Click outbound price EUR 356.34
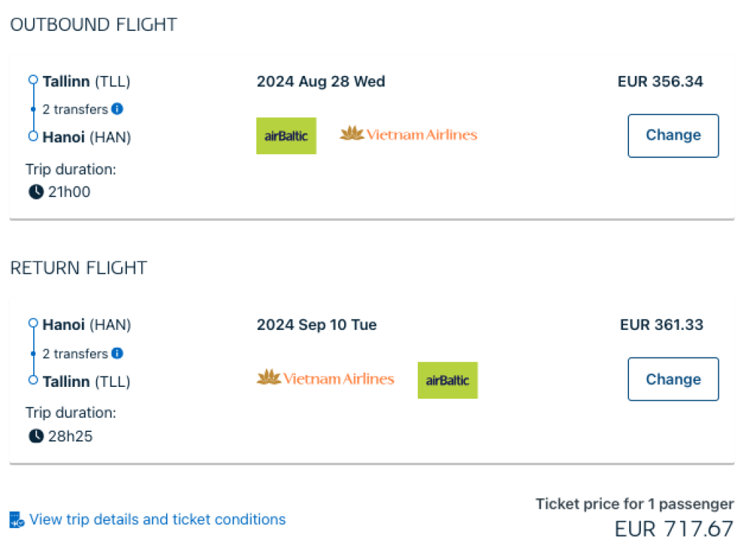Screen dimensions: 756x553 click(x=660, y=81)
